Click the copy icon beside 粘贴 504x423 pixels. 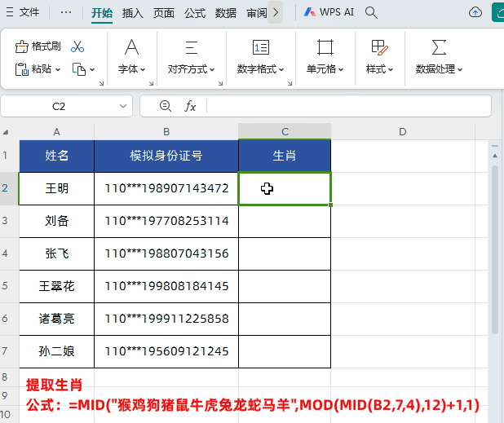pyautogui.click(x=79, y=69)
